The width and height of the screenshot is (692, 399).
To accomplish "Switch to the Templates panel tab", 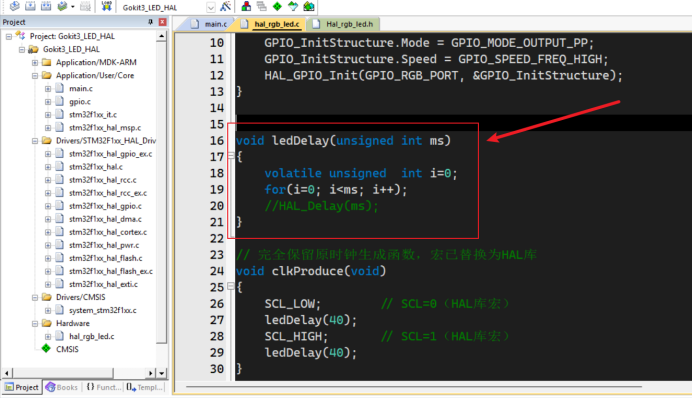I will [x=144, y=388].
